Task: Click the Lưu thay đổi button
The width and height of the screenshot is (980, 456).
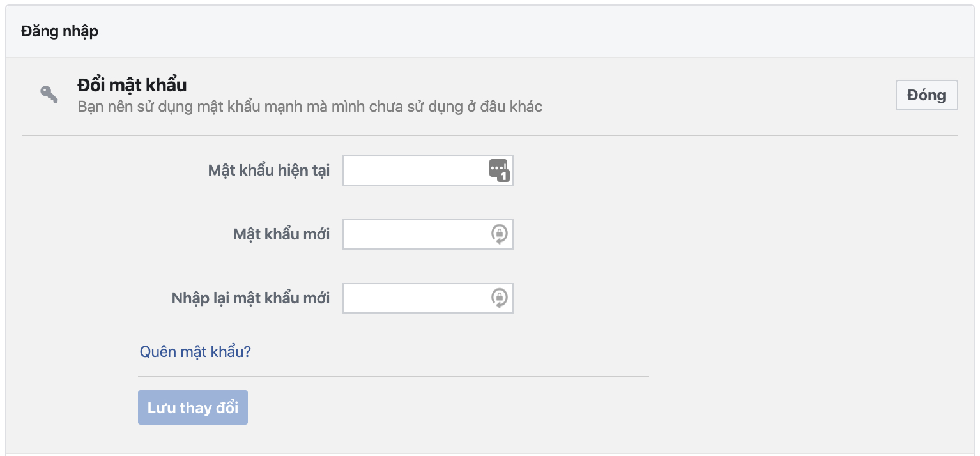Action: tap(192, 407)
